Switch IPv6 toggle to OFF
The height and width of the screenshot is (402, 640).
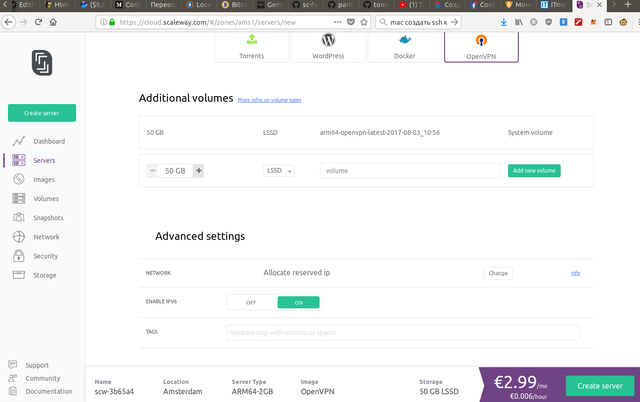(251, 302)
